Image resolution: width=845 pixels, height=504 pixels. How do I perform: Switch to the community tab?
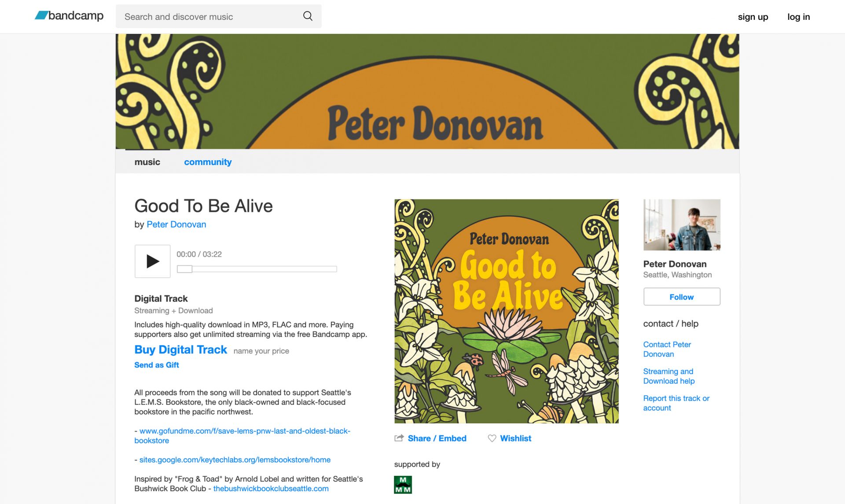click(x=208, y=162)
